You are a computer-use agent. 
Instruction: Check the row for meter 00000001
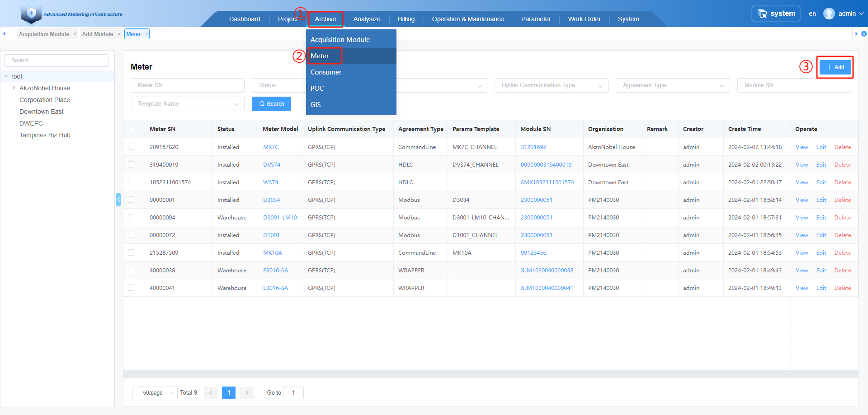[131, 200]
